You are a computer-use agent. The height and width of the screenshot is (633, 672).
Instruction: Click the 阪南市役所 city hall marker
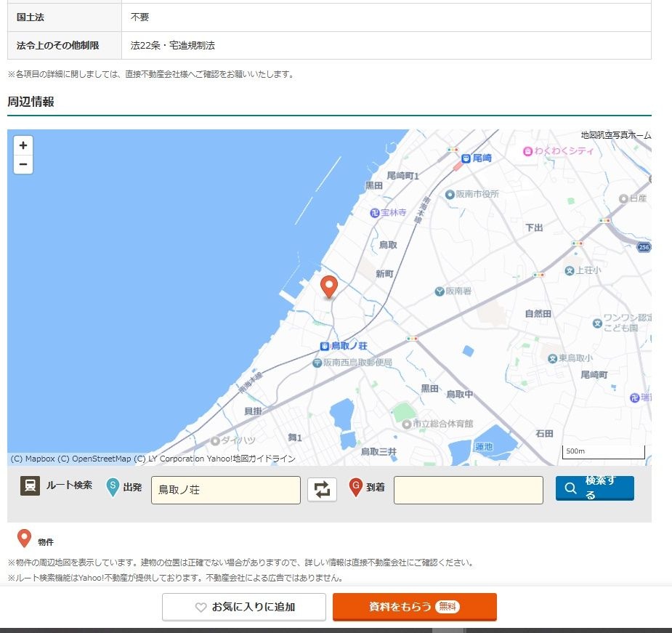coord(450,194)
